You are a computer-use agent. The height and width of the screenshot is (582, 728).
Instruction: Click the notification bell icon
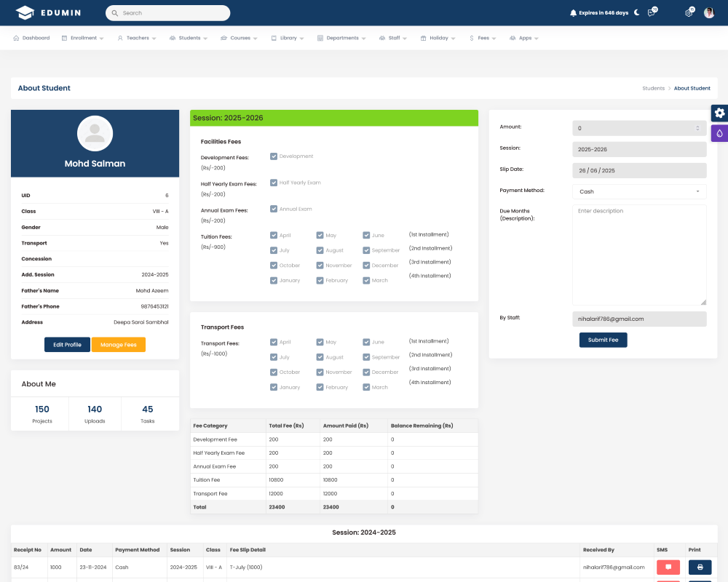click(x=573, y=13)
